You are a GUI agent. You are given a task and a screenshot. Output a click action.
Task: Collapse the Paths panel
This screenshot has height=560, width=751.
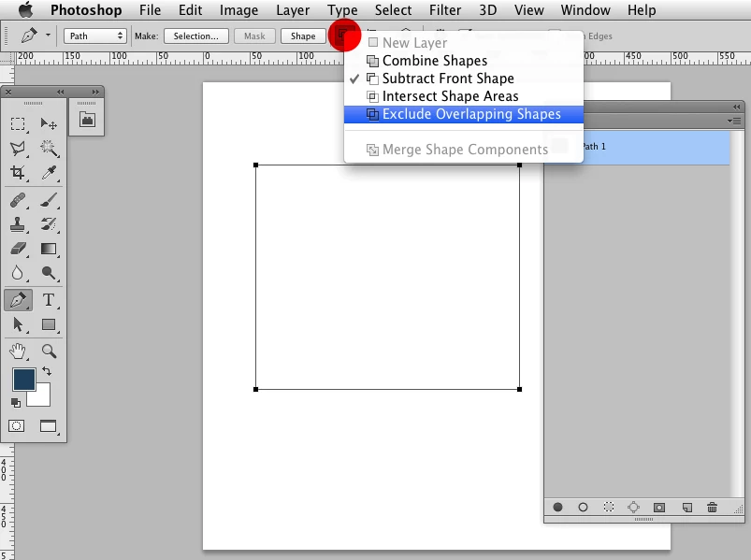coord(737,107)
